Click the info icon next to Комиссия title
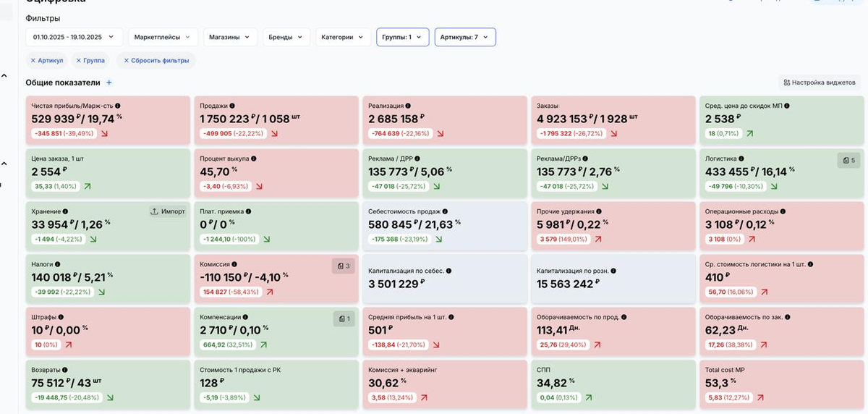This screenshot has height=414, width=868. click(235, 264)
